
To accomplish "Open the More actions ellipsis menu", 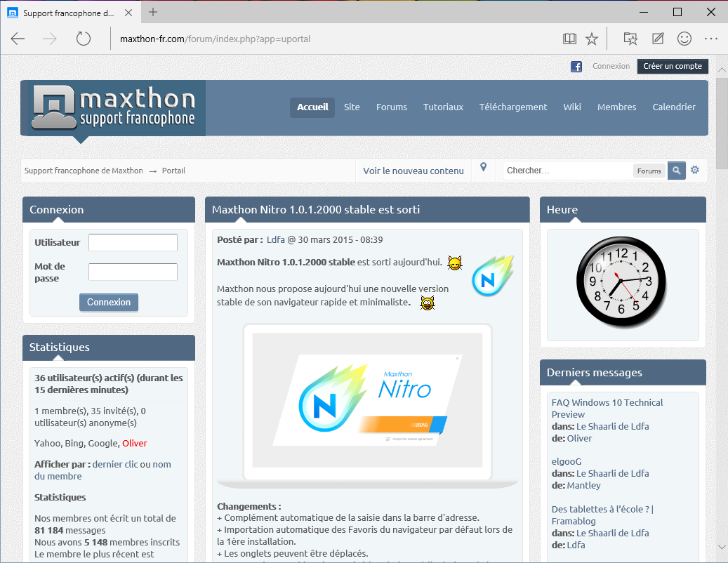I will pyautogui.click(x=711, y=39).
